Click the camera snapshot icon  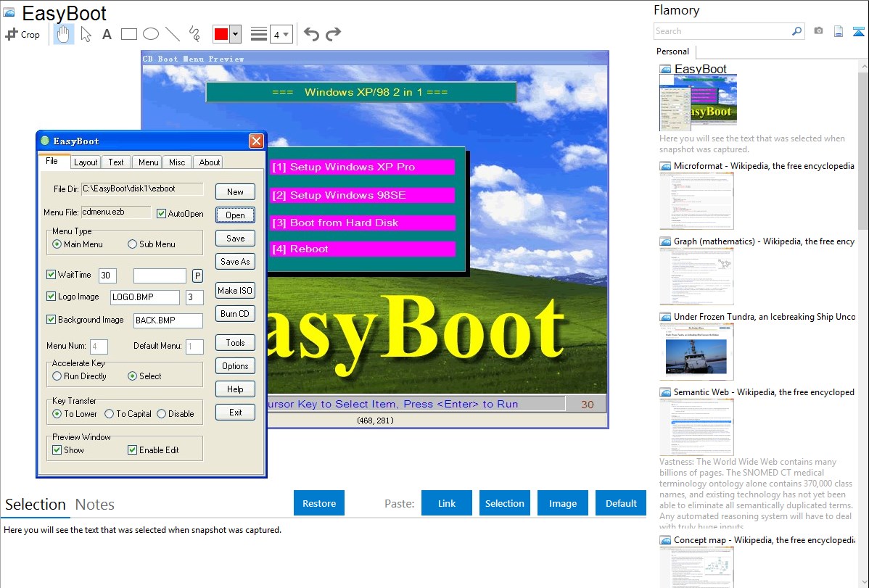818,31
